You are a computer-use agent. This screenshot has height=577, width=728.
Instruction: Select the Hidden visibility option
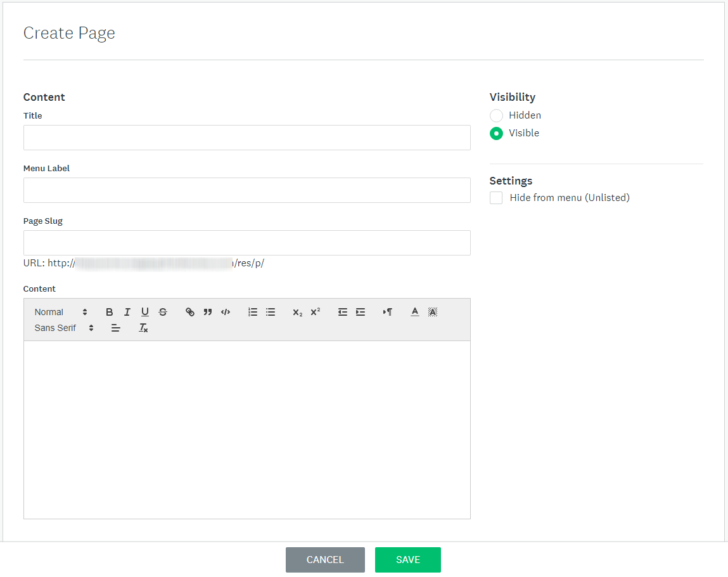pyautogui.click(x=496, y=115)
